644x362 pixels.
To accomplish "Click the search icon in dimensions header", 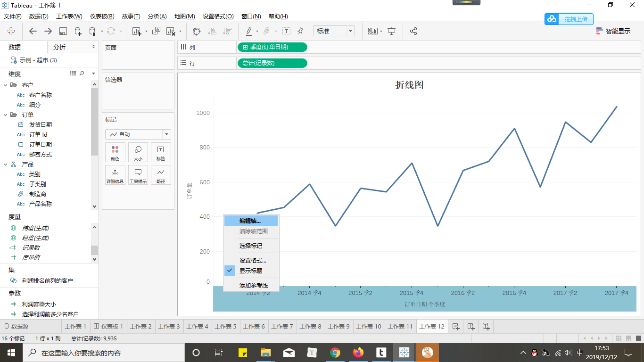I will click(82, 74).
